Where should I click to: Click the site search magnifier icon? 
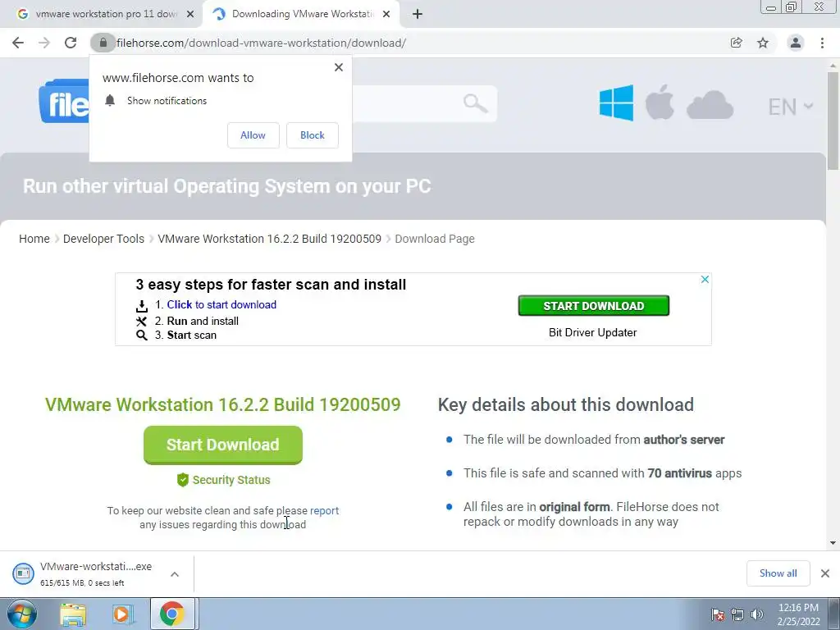point(475,103)
